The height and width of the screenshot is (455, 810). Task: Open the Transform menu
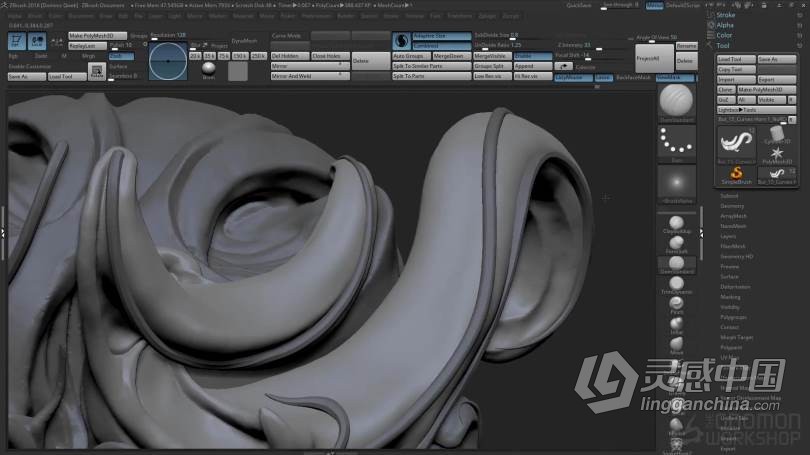click(x=459, y=16)
